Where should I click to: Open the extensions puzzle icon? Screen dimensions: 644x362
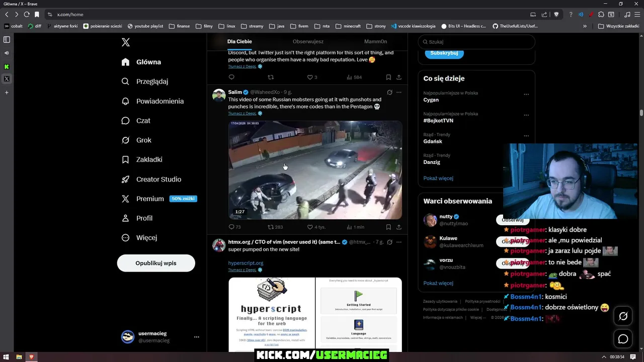601,15
